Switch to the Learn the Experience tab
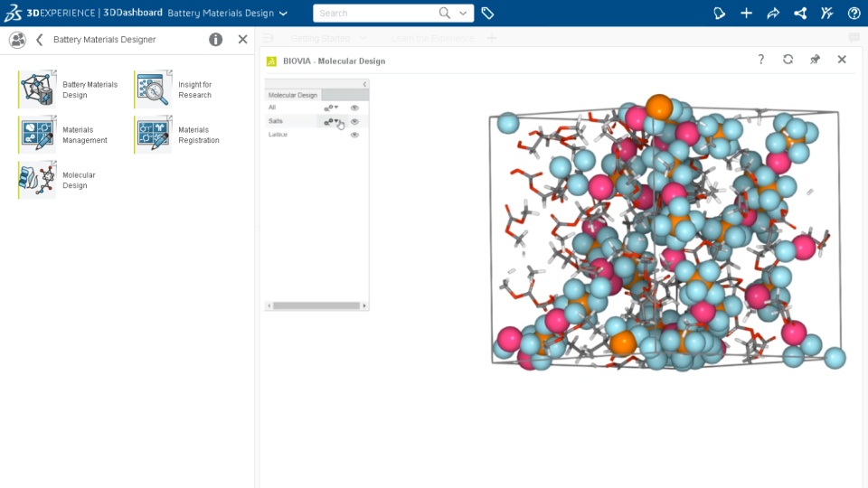 (x=432, y=38)
